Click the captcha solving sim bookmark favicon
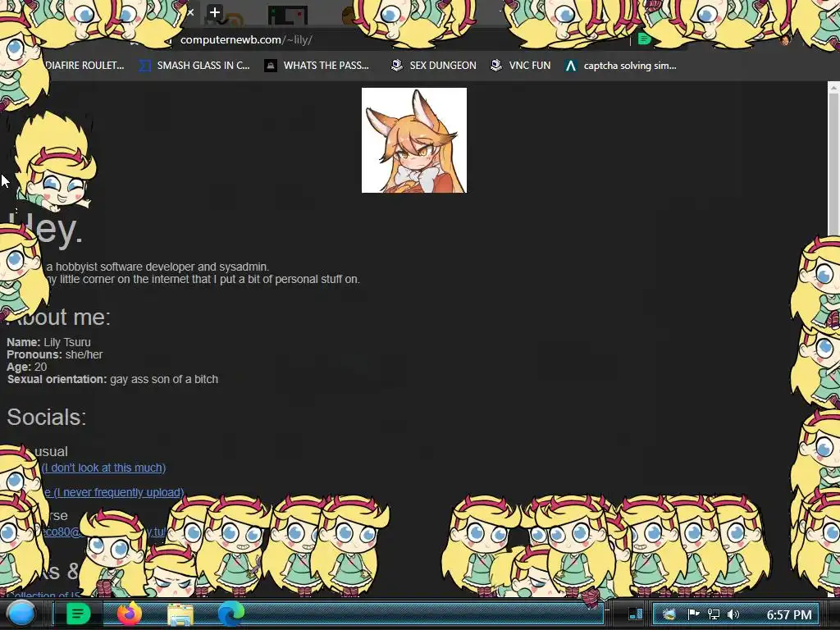The image size is (840, 630). [x=571, y=66]
